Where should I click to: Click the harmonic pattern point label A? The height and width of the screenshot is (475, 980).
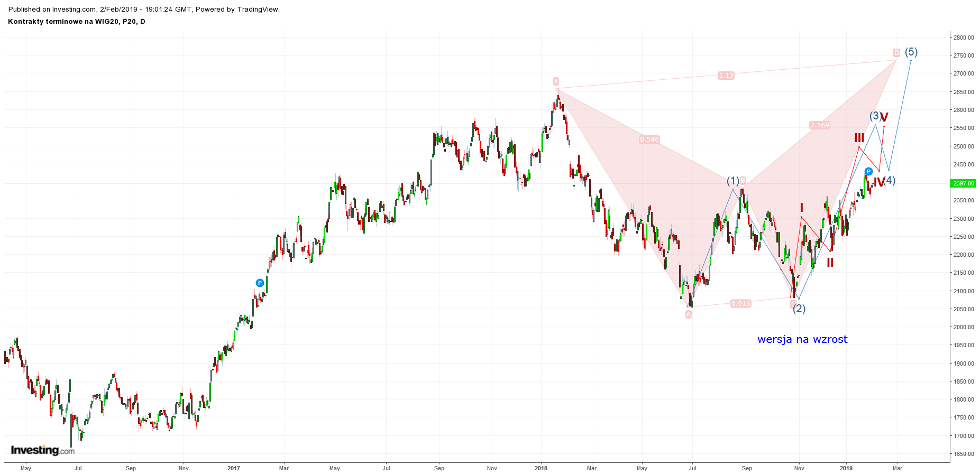tap(689, 314)
